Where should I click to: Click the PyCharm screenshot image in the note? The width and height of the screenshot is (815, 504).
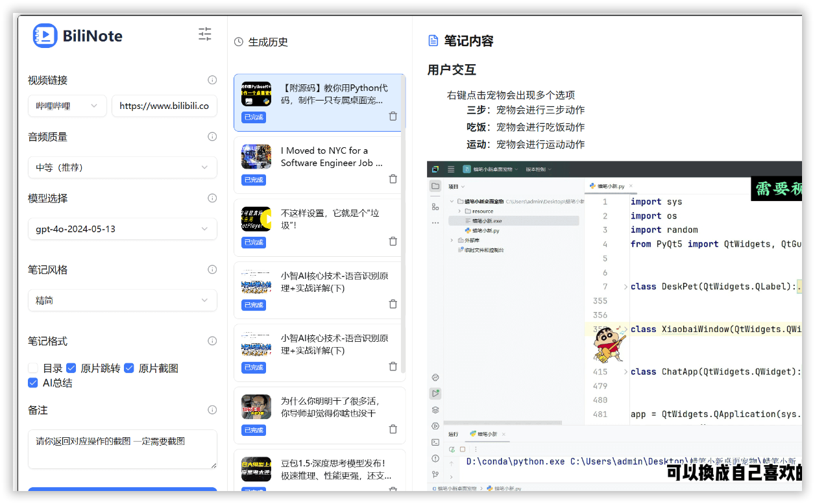[614, 326]
